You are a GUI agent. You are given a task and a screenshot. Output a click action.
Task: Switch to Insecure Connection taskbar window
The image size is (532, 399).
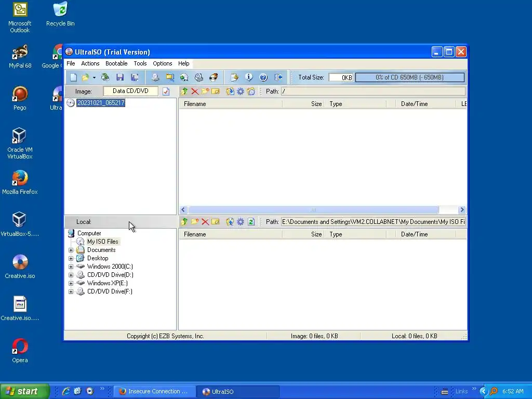pyautogui.click(x=154, y=392)
